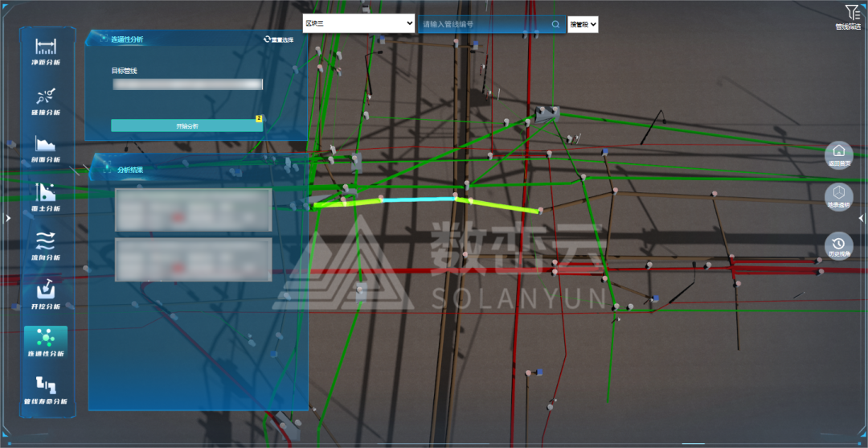Viewport: 868px width, 448px height.
Task: Click the search magnifier icon
Action: (x=555, y=24)
